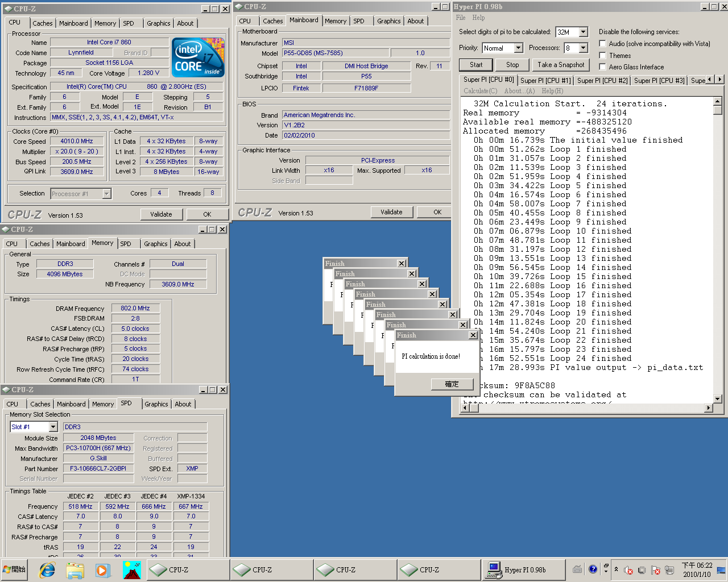This screenshot has height=582, width=728.
Task: Click the title bar icon of the SPD CPU-Z window
Action: (x=6, y=390)
